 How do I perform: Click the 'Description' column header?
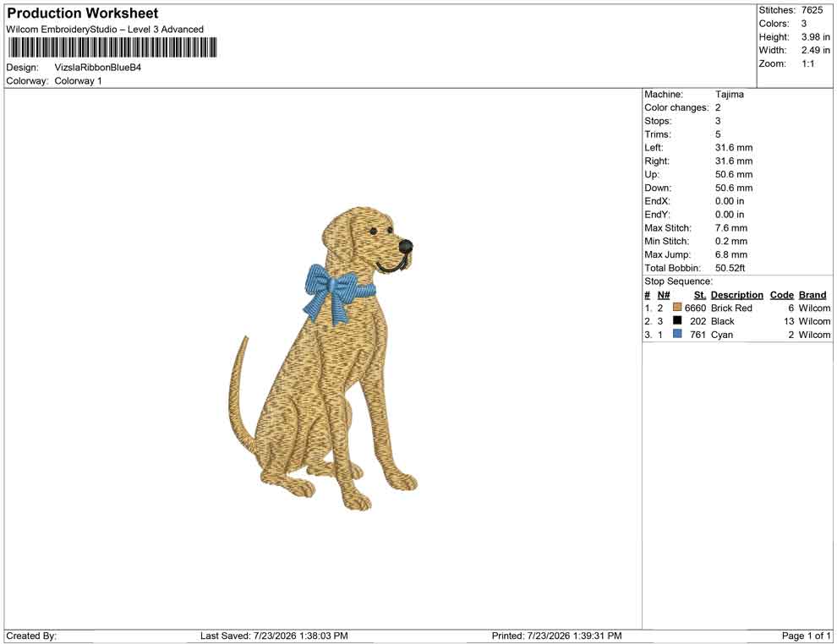pos(737,295)
